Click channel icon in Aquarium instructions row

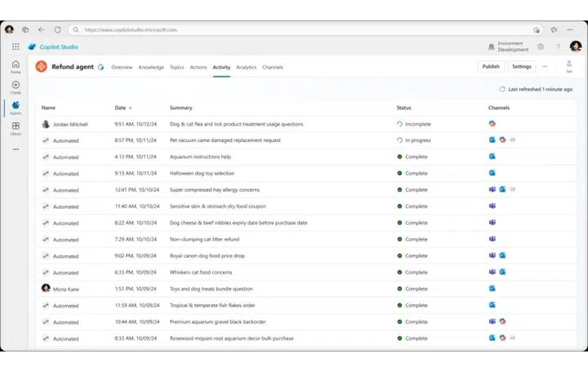pos(492,157)
